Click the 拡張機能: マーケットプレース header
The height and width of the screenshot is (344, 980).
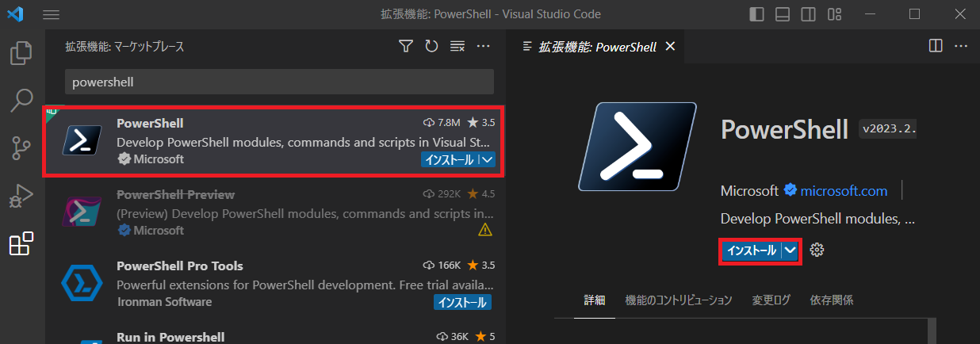[124, 47]
